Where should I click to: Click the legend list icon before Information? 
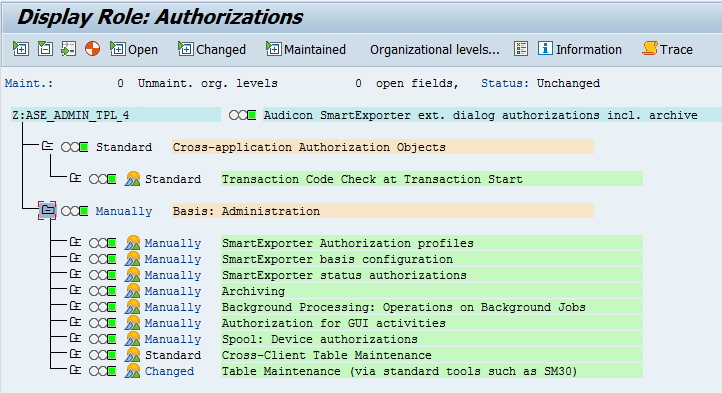[x=521, y=49]
